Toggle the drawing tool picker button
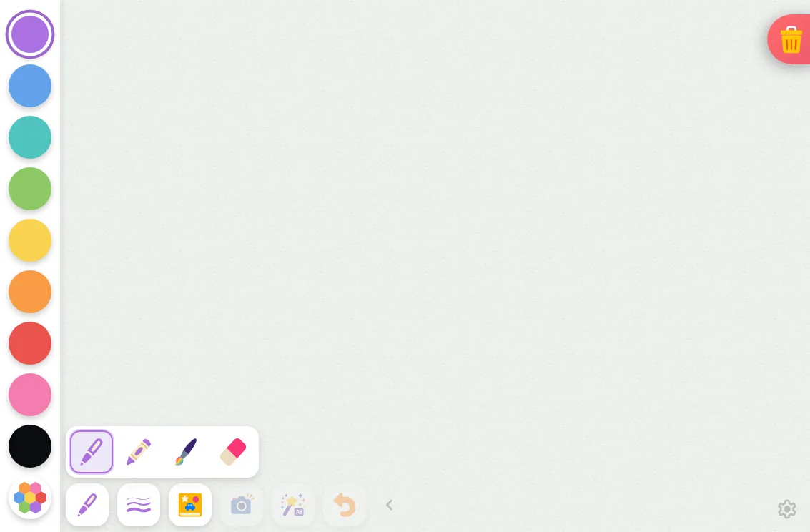The image size is (810, 532). click(x=87, y=505)
